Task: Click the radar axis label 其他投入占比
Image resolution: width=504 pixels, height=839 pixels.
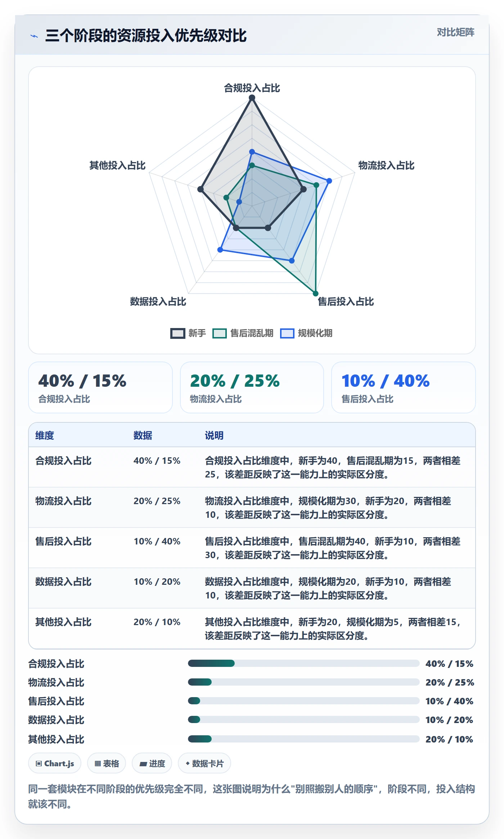Action: (x=117, y=165)
